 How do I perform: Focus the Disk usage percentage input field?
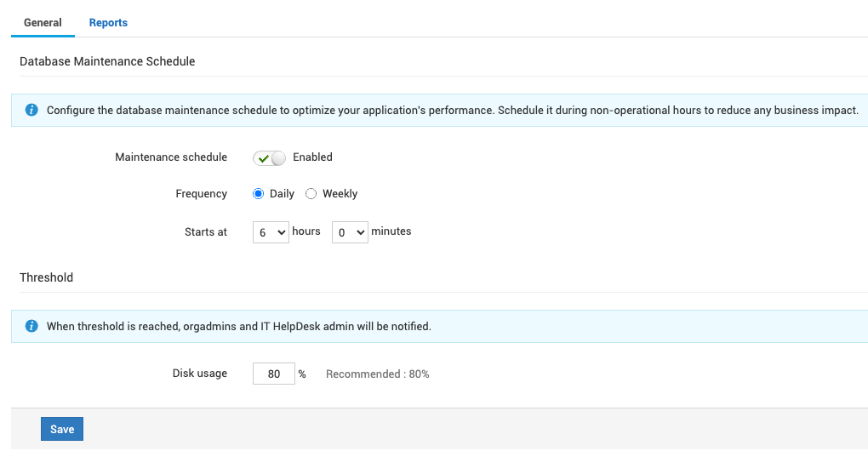click(x=273, y=374)
